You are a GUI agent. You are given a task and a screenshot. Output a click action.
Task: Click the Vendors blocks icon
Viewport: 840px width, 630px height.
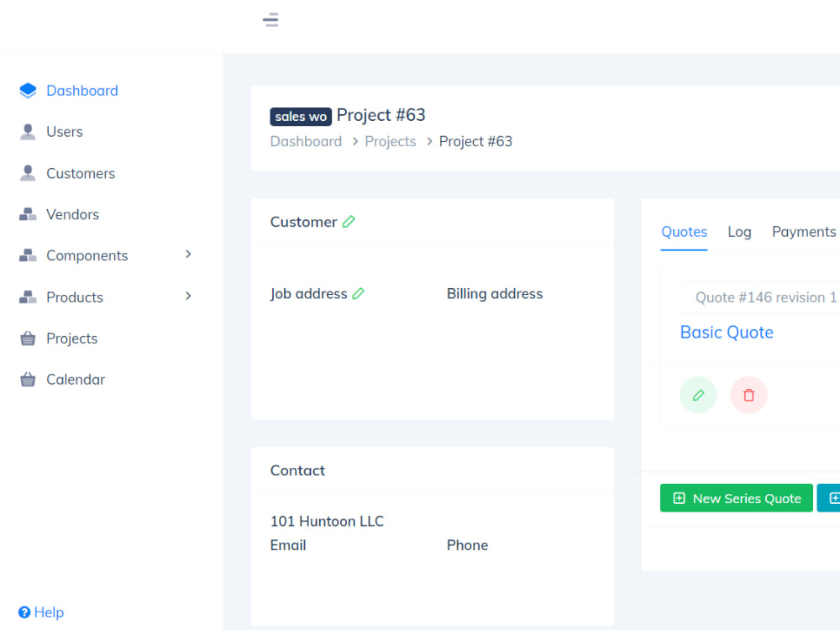(28, 214)
